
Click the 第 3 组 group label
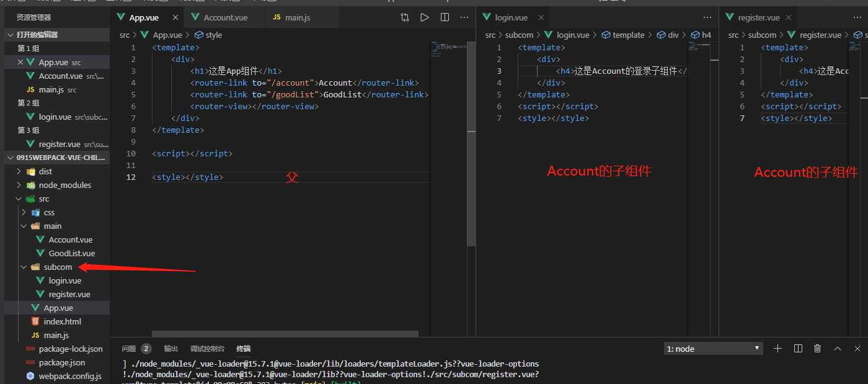29,130
